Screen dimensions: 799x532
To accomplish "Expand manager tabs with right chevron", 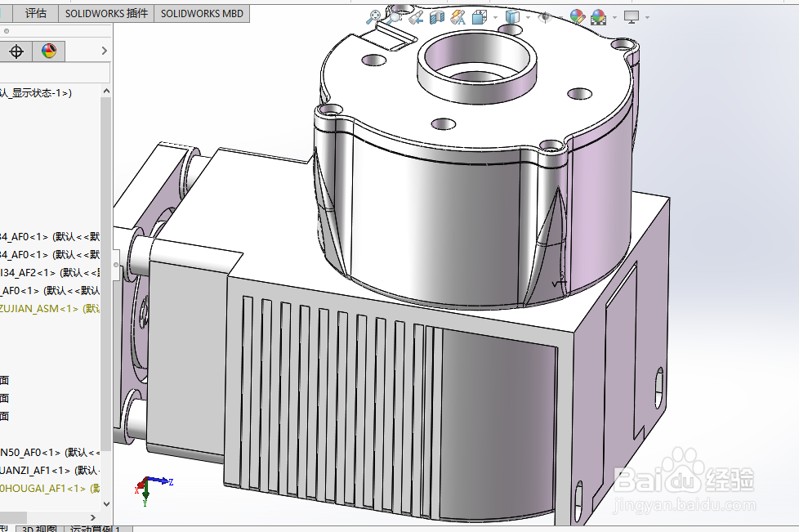I will (x=104, y=51).
